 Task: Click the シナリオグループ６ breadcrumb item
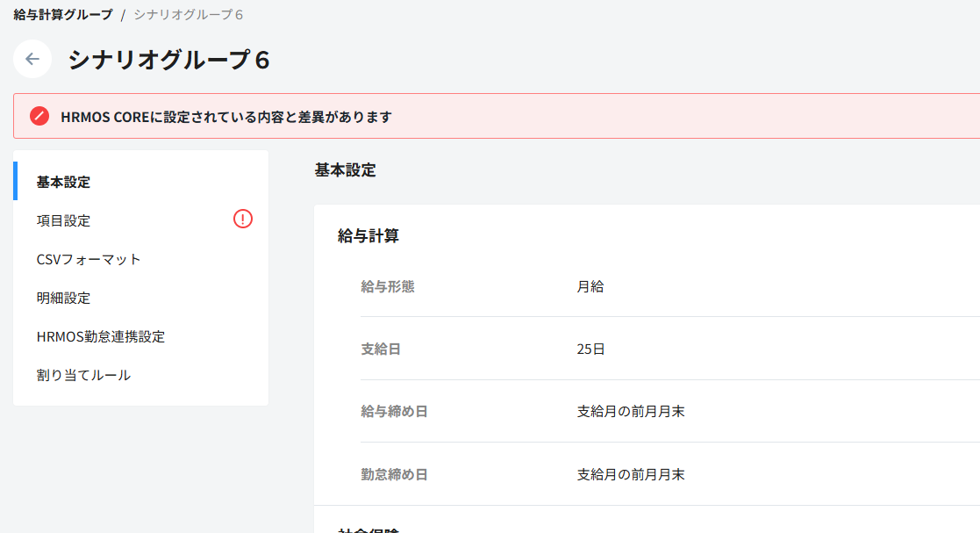click(189, 15)
